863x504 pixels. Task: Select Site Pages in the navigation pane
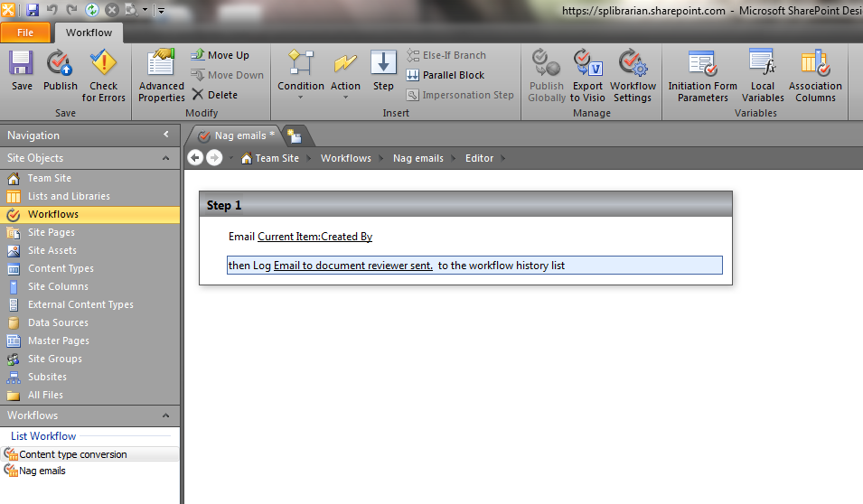[52, 232]
